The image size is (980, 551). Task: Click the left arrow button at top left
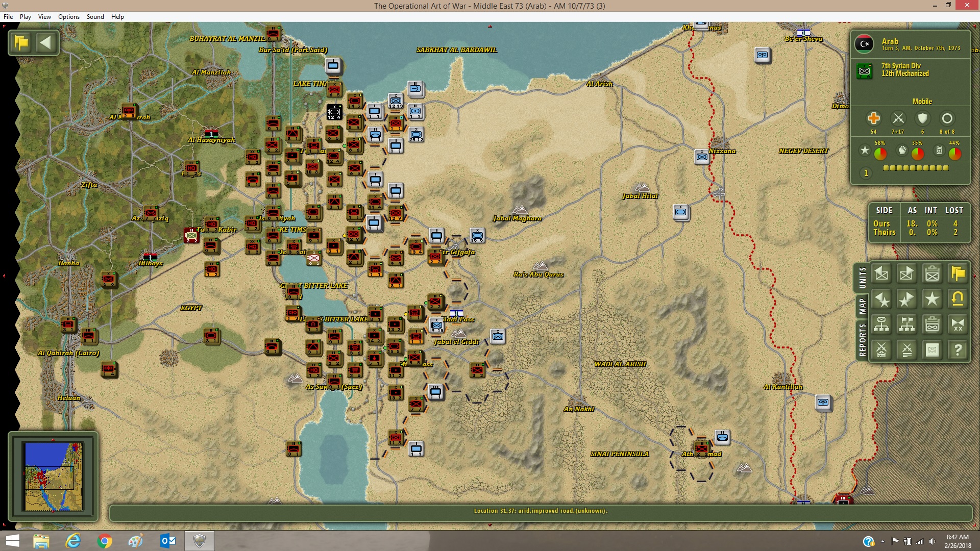tap(46, 43)
